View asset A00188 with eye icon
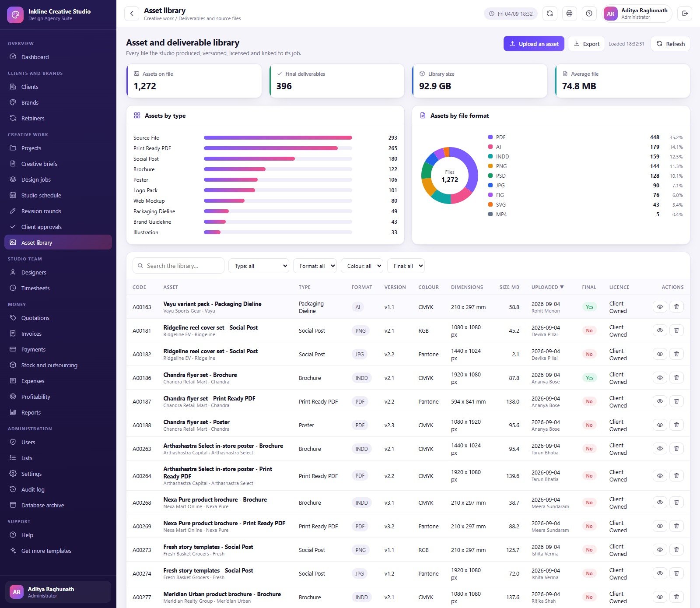The image size is (700, 608). click(660, 425)
